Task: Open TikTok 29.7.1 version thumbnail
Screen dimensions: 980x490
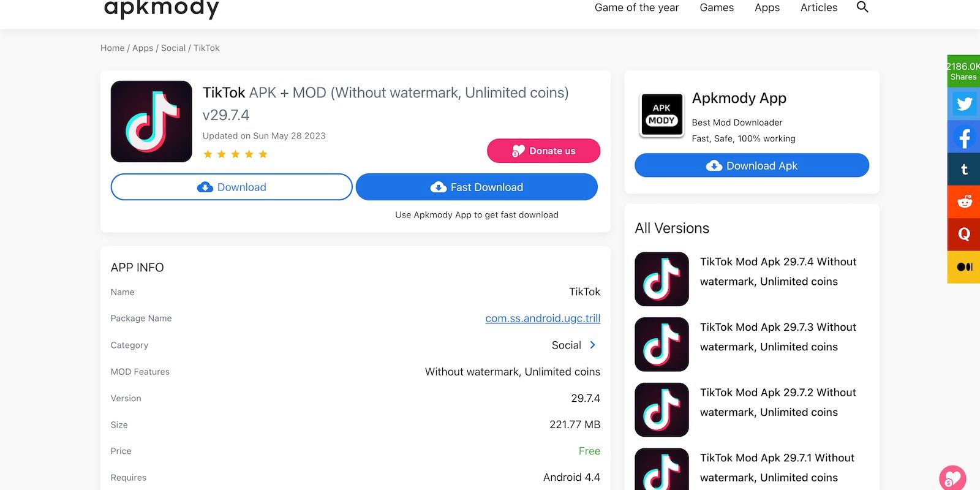Action: [661, 469]
